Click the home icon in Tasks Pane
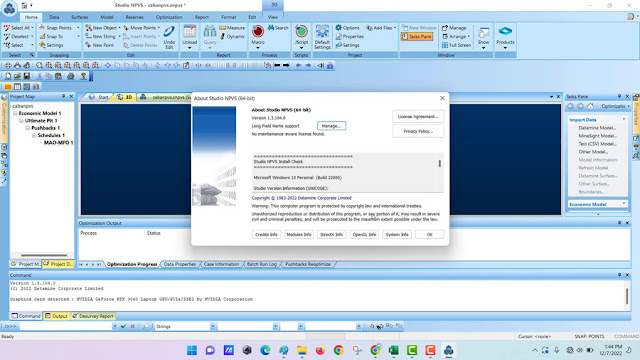 (590, 106)
